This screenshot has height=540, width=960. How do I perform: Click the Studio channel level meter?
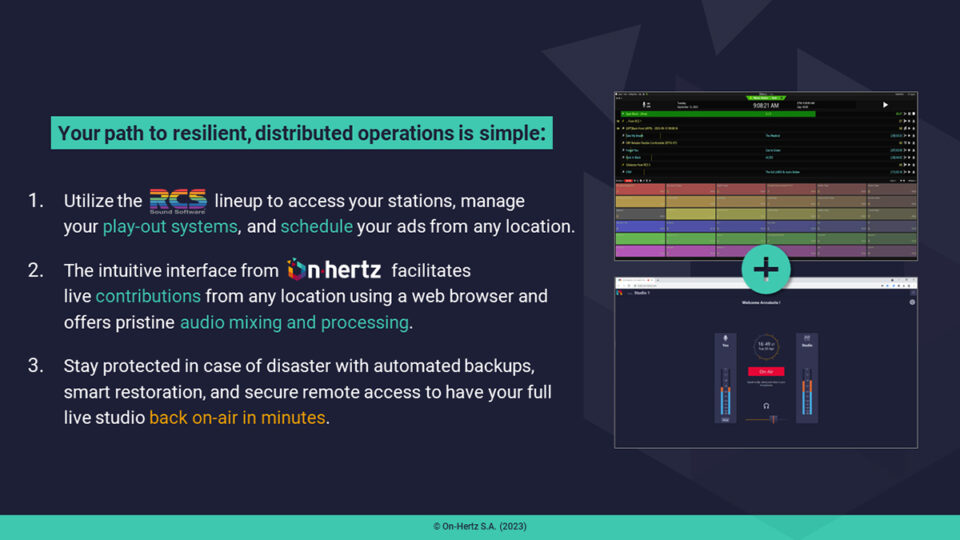pos(807,391)
